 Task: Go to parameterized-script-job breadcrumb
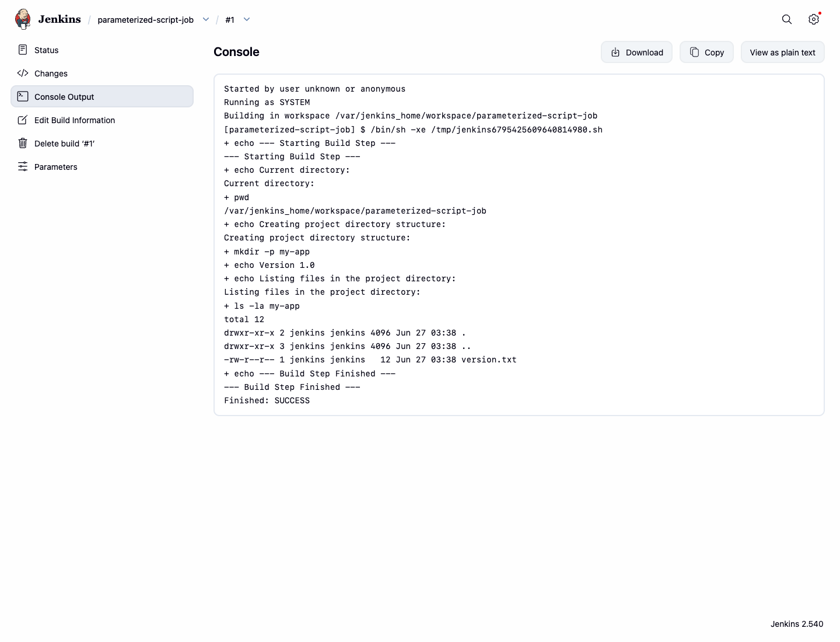(145, 20)
